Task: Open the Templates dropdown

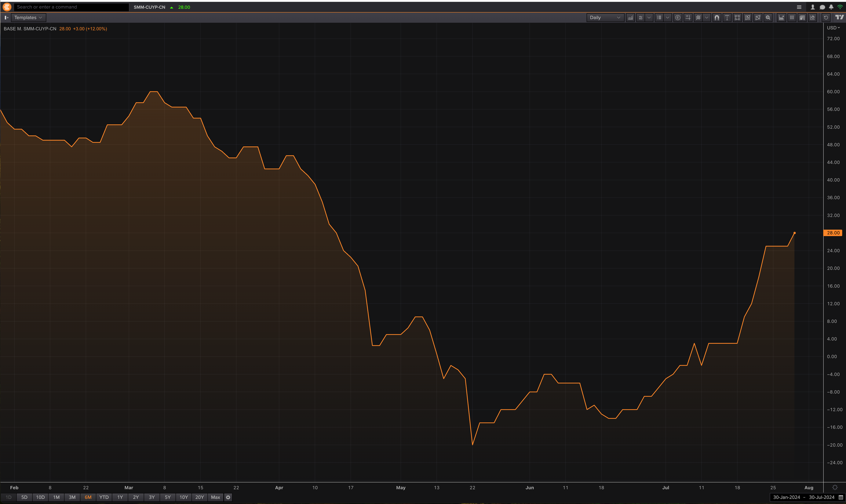Action: (x=28, y=18)
